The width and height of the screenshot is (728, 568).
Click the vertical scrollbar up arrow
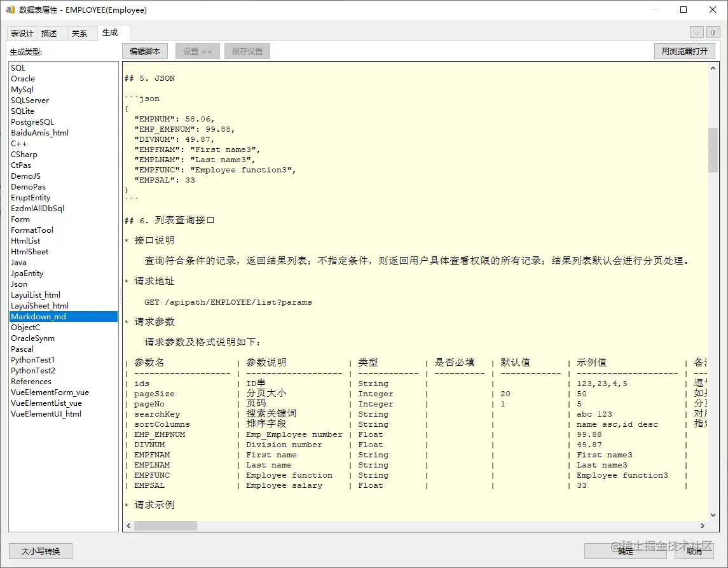click(713, 68)
